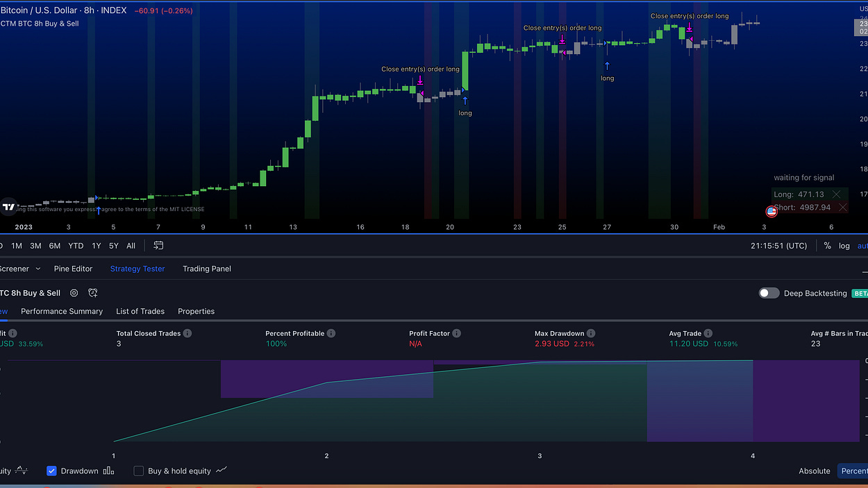Set chart range to 3M

click(35, 246)
